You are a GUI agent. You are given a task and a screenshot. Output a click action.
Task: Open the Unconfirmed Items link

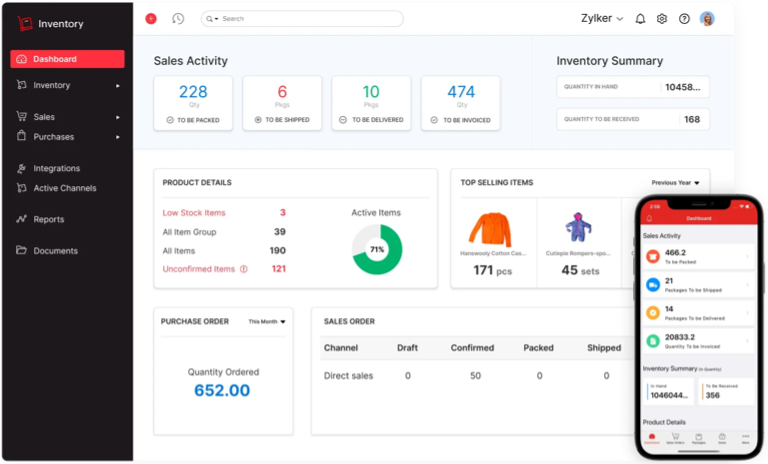(x=198, y=269)
